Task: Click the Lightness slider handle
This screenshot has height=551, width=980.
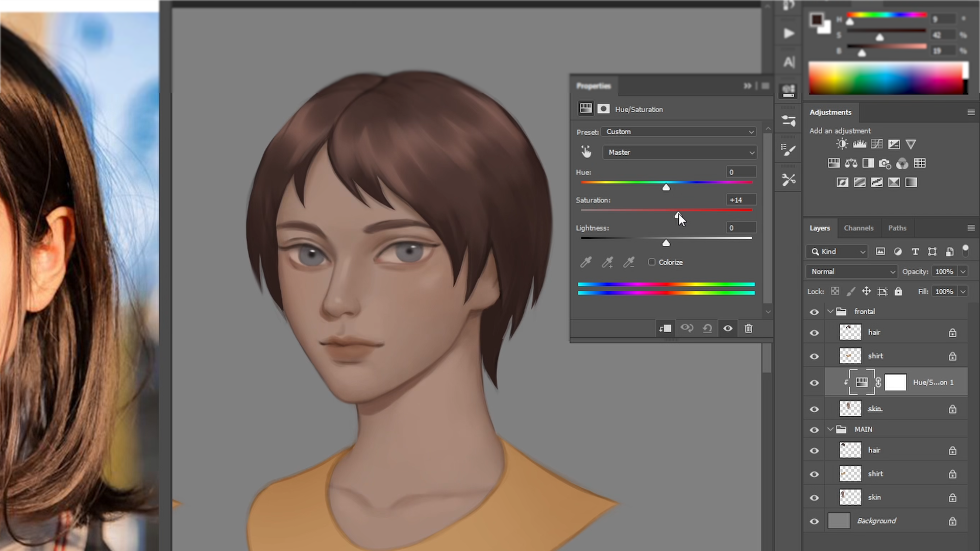Action: [666, 243]
